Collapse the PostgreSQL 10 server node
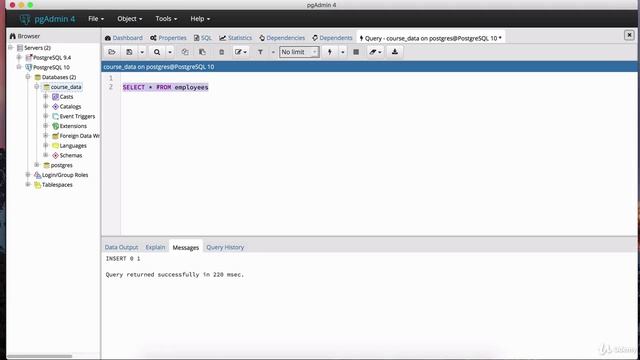This screenshot has height=360, width=640. pyautogui.click(x=19, y=67)
